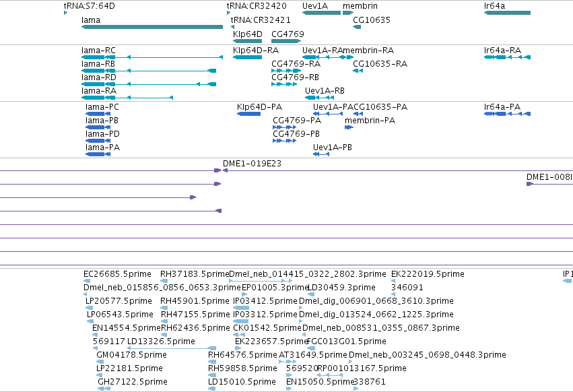Image resolution: width=573 pixels, height=392 pixels.
Task: Click the EK222019.5prime EST label
Action: [x=428, y=274]
